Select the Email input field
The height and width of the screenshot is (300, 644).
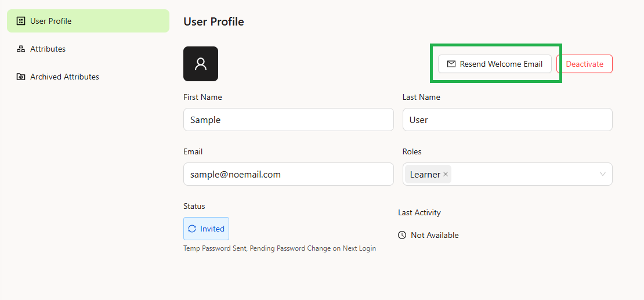pyautogui.click(x=288, y=174)
